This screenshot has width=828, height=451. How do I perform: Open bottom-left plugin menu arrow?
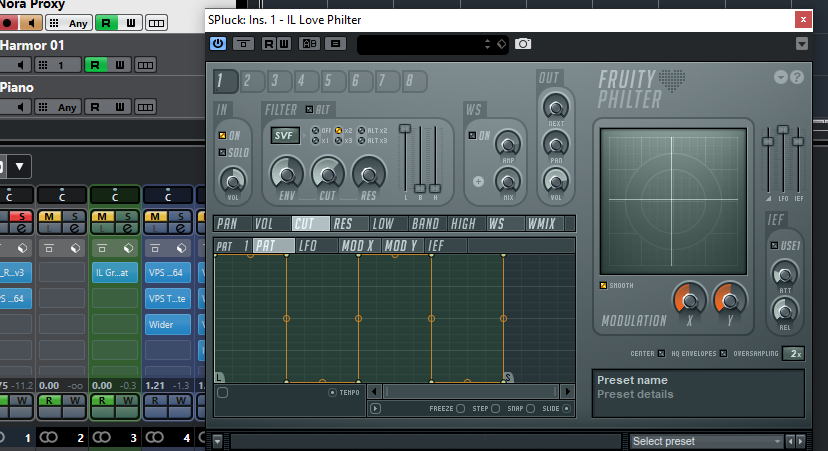(218, 440)
